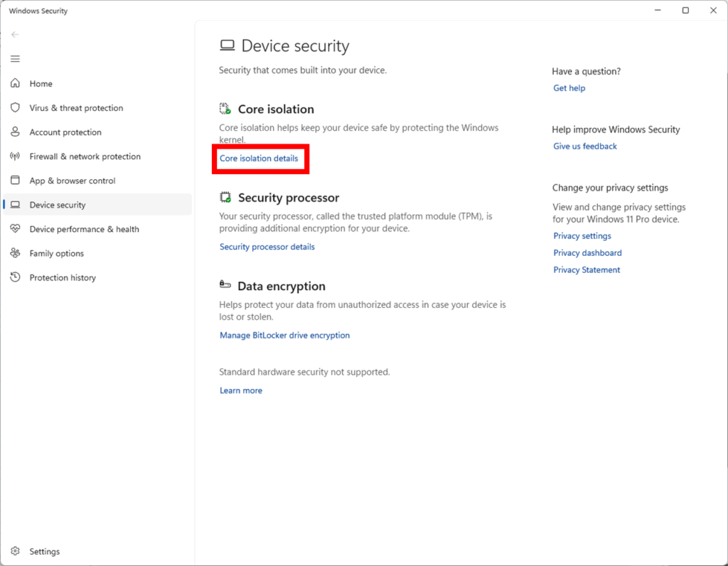Click Give us feedback link
728x566 pixels.
585,146
